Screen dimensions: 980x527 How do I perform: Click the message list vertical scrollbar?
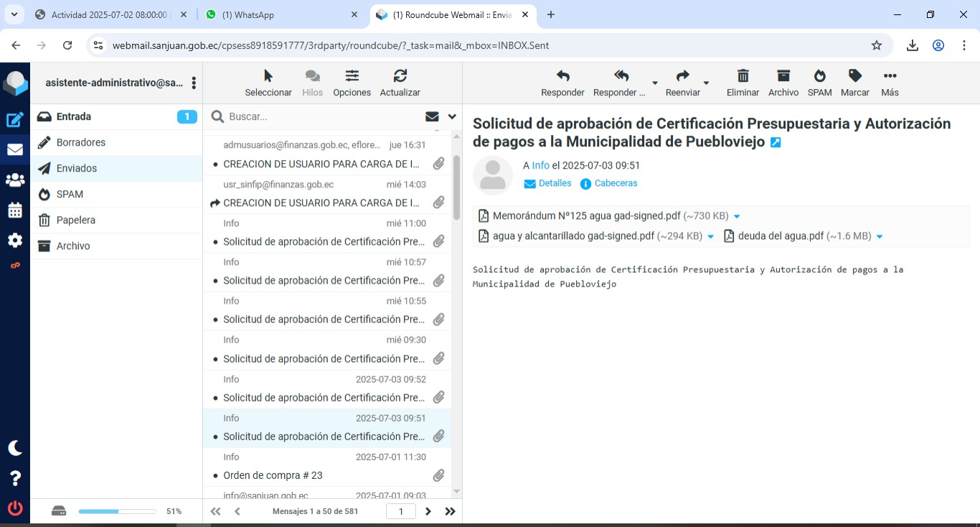click(x=456, y=188)
